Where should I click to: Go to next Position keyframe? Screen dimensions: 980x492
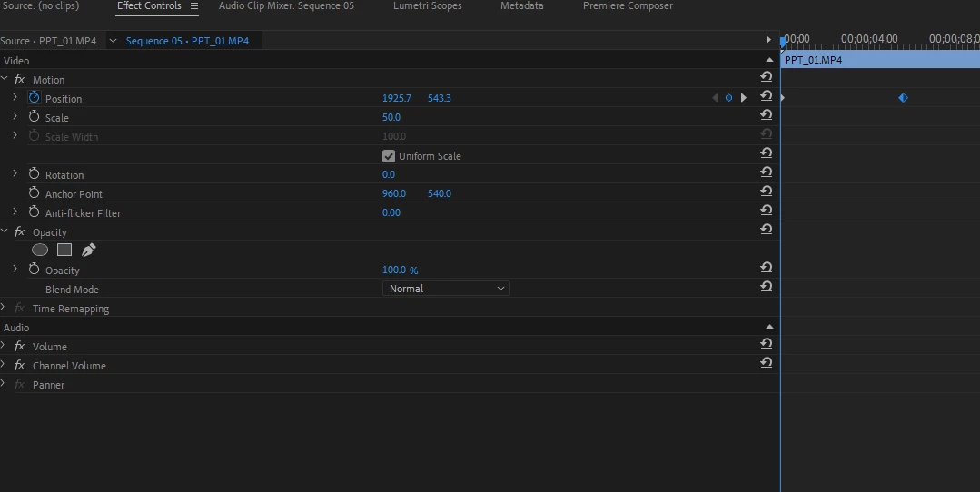point(743,98)
